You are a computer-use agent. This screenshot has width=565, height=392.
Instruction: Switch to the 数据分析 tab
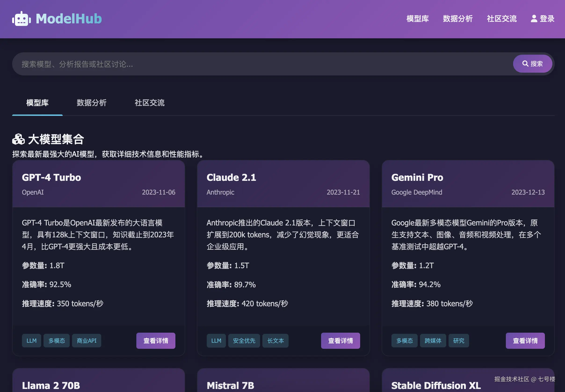tap(91, 103)
